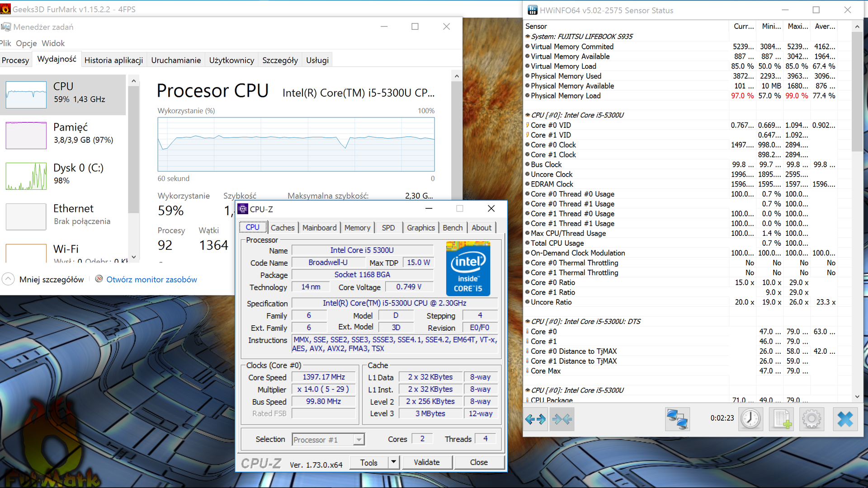The height and width of the screenshot is (488, 868).
Task: Click up arrow of Task Manager main scrollbar
Action: click(457, 76)
